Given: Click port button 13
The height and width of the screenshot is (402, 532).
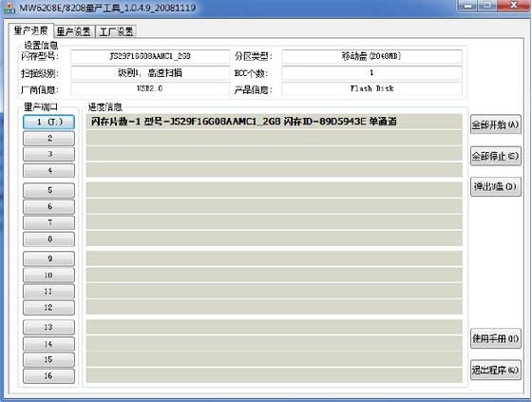Looking at the screenshot, I should [48, 327].
